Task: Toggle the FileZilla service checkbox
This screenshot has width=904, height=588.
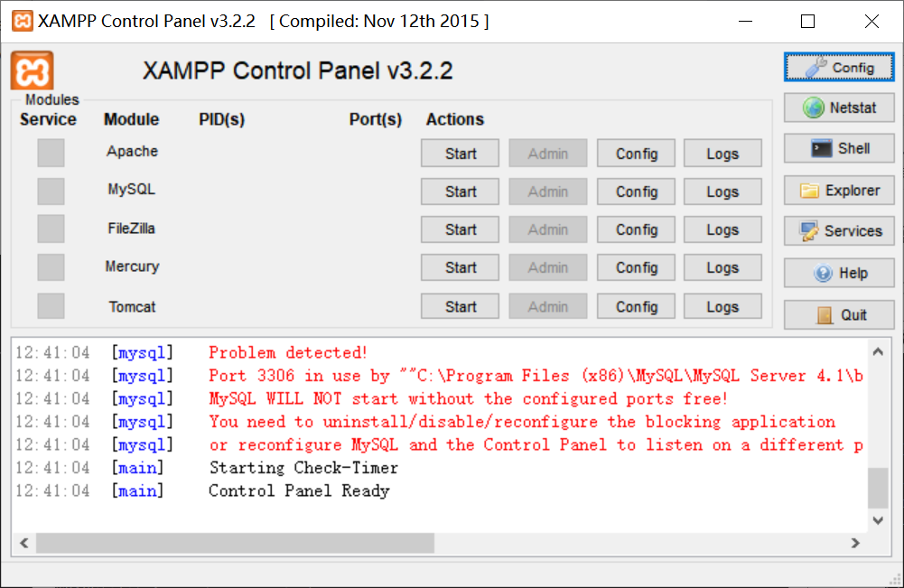Action: click(x=51, y=229)
